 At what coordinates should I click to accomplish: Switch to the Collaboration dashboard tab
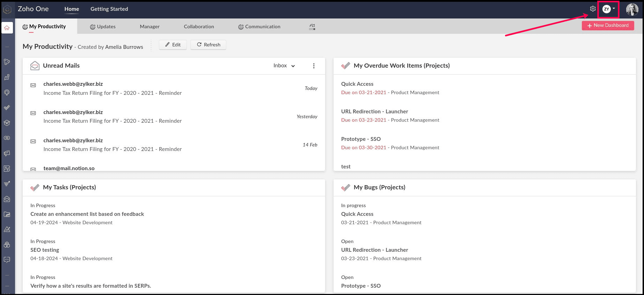click(199, 27)
